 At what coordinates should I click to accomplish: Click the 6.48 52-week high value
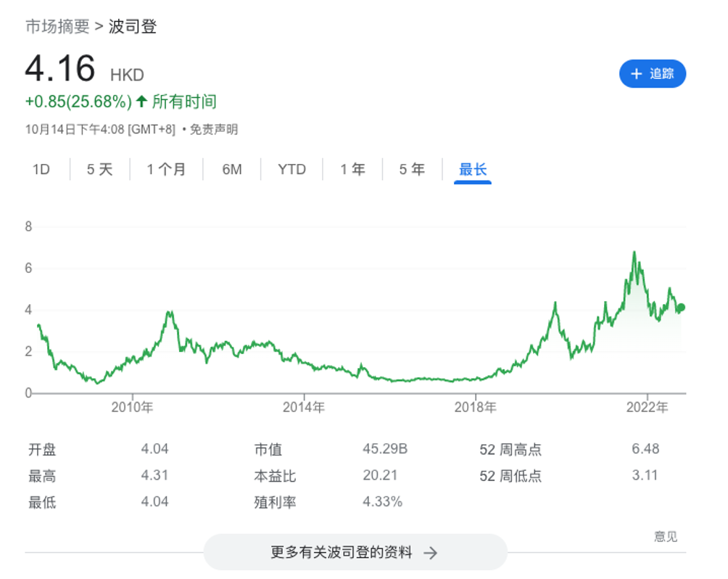645,449
